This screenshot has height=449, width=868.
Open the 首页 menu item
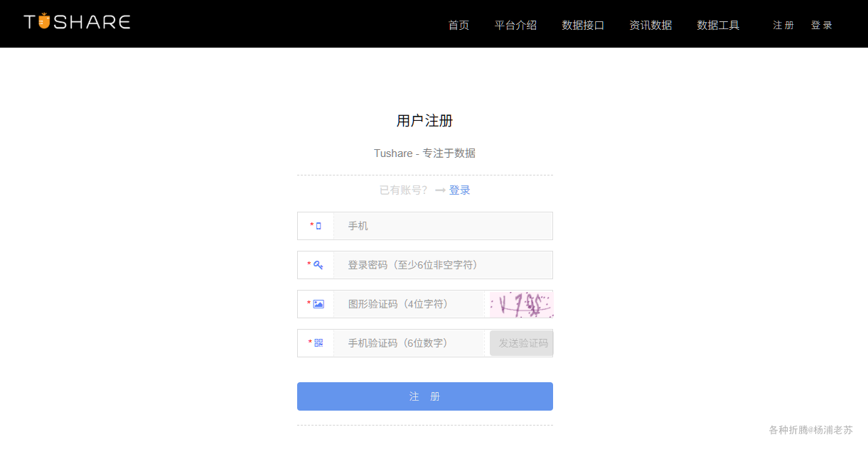pos(459,25)
